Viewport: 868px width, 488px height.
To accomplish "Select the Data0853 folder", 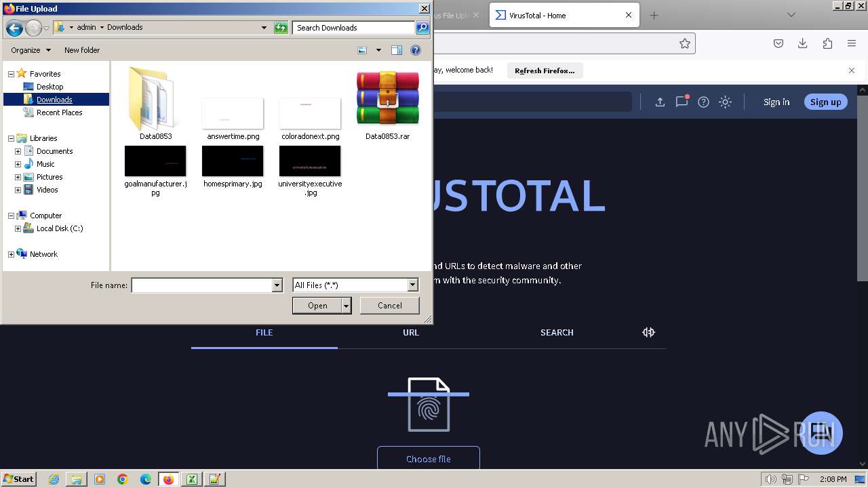I will tap(155, 103).
